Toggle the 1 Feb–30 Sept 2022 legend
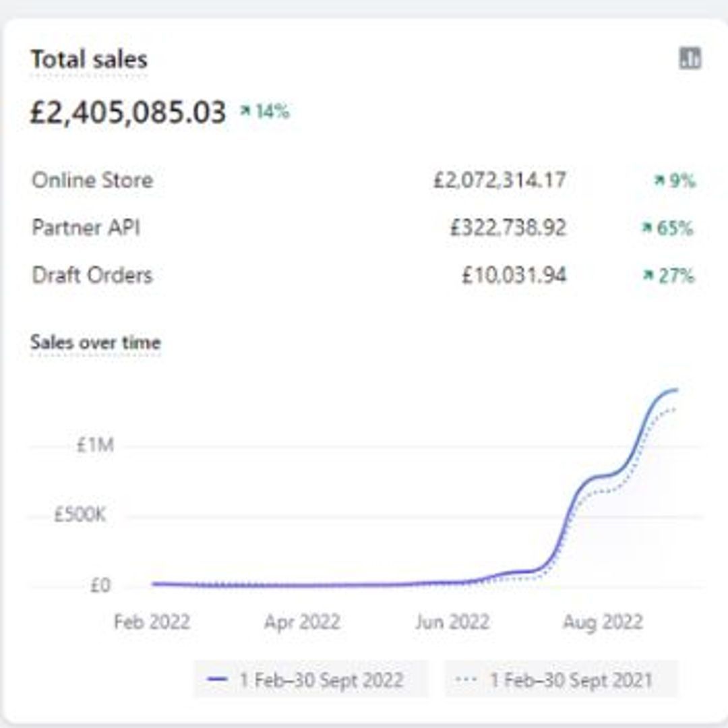 point(311,679)
